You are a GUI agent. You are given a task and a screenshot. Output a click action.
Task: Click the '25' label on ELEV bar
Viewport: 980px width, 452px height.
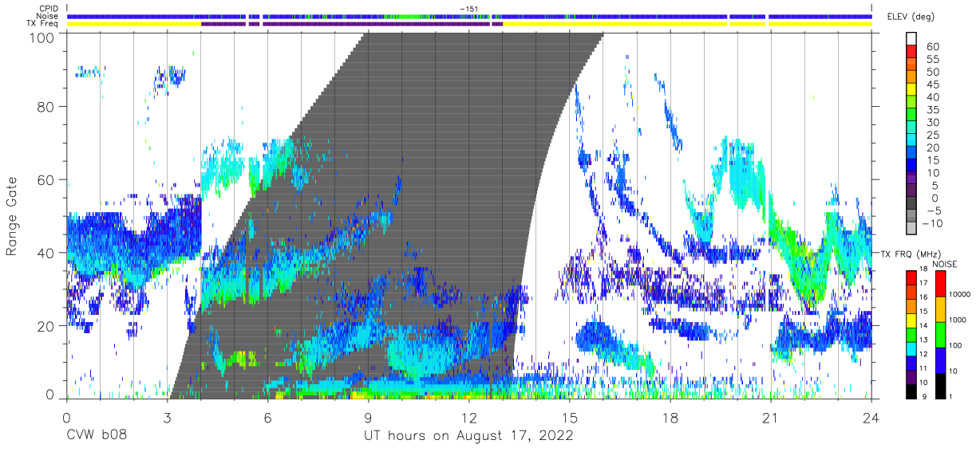933,135
